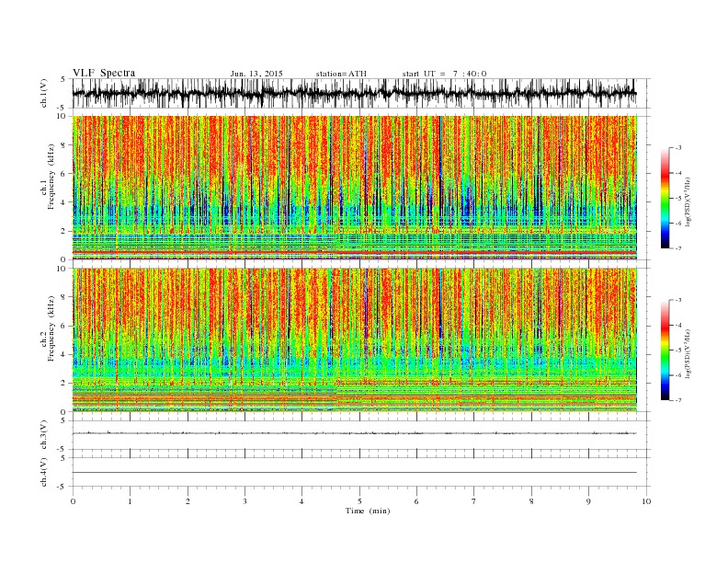Screen dimensions: 728x563
Task: Click the "4" kHz tick of the ch.2 spectrogram
Action: click(63, 354)
